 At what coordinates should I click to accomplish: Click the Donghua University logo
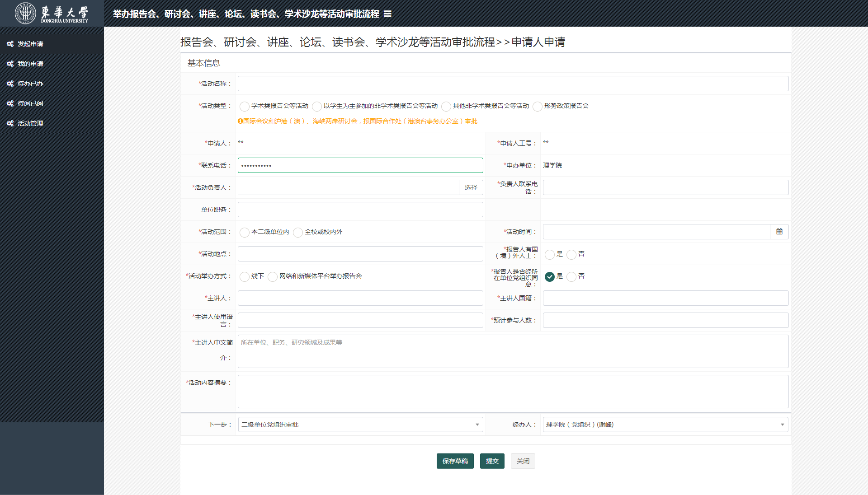click(52, 13)
